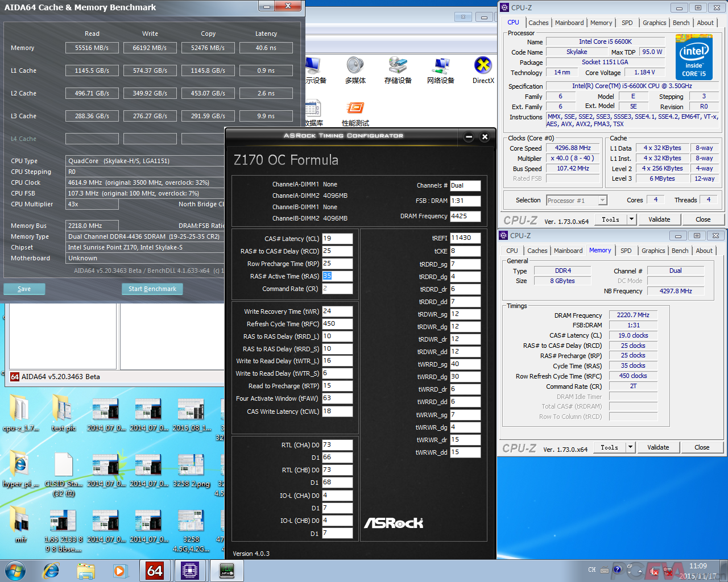This screenshot has height=582, width=728.
Task: Switch to CPU tab in CPU-Z memory-timings window
Action: (512, 251)
